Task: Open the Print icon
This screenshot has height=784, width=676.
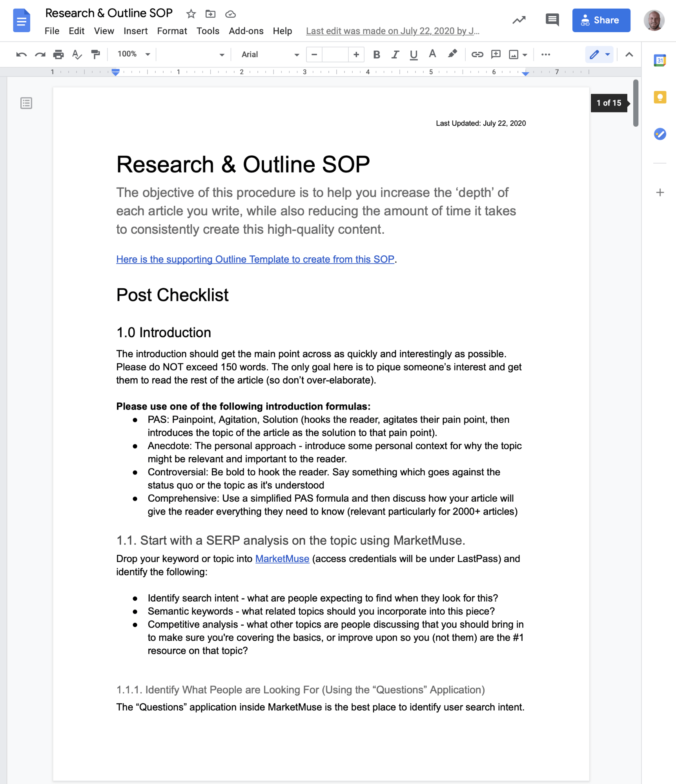Action: coord(58,55)
